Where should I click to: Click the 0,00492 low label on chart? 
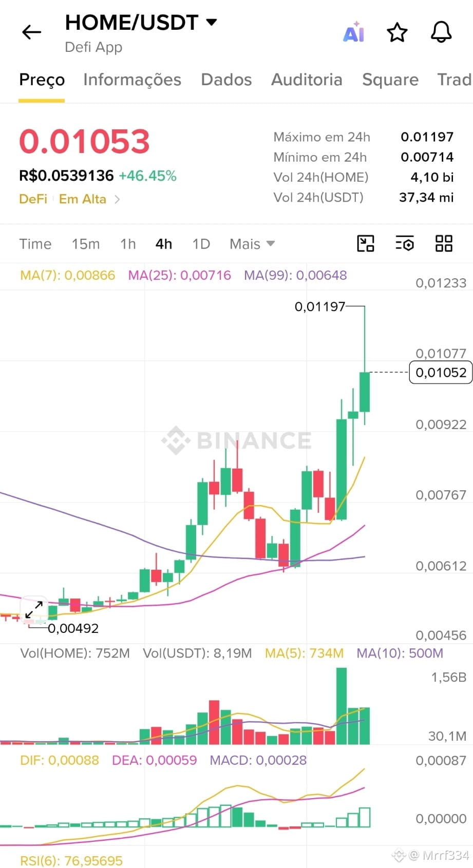73,628
